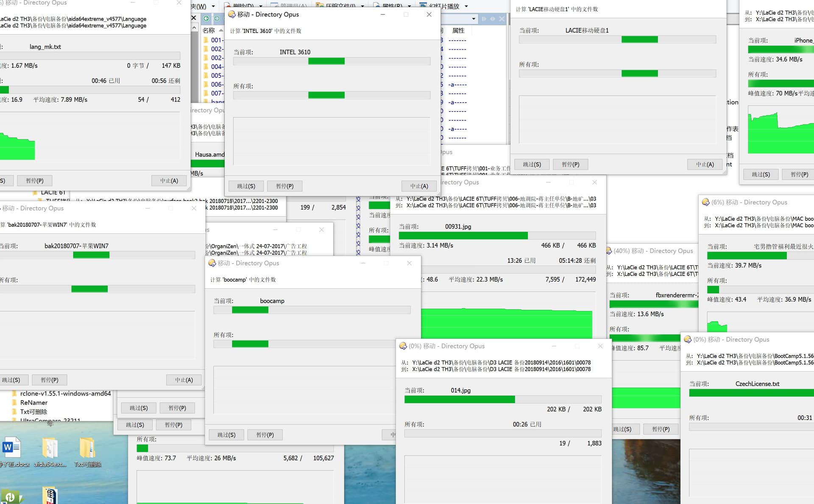
Task: Click 暂停(P) in the fbxrenderer dialog
Action: tap(661, 429)
